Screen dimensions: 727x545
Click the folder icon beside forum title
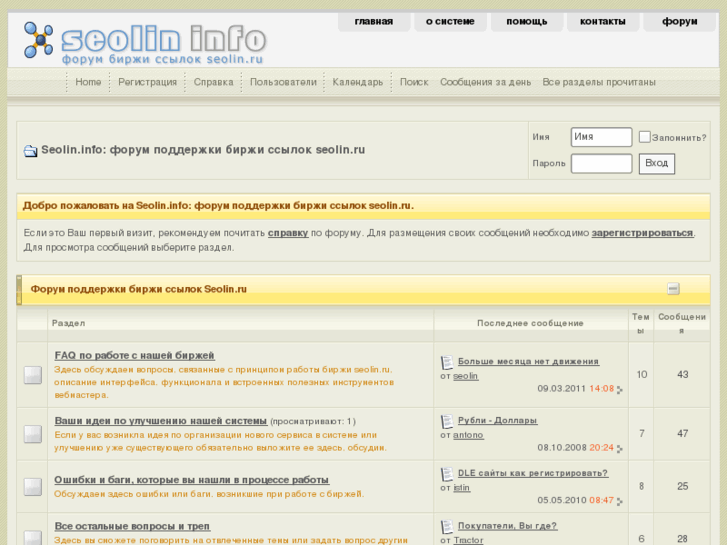(x=30, y=151)
